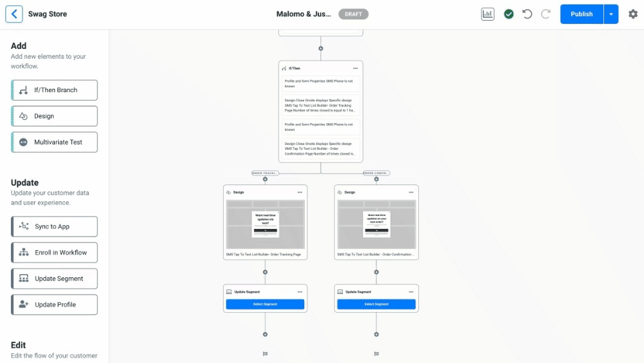Click plus connector below left Update Segment
644x363 pixels.
265,334
